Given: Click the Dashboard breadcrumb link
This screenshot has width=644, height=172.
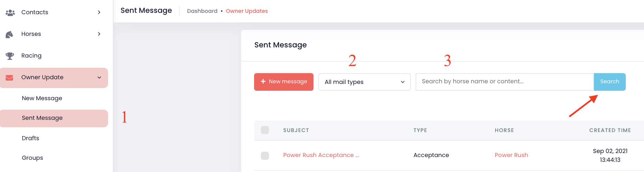Looking at the screenshot, I should (x=202, y=11).
